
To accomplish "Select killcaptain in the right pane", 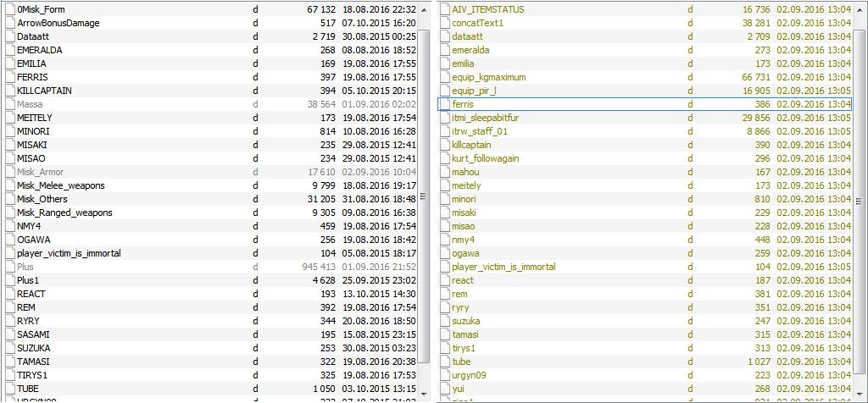I will [645, 145].
